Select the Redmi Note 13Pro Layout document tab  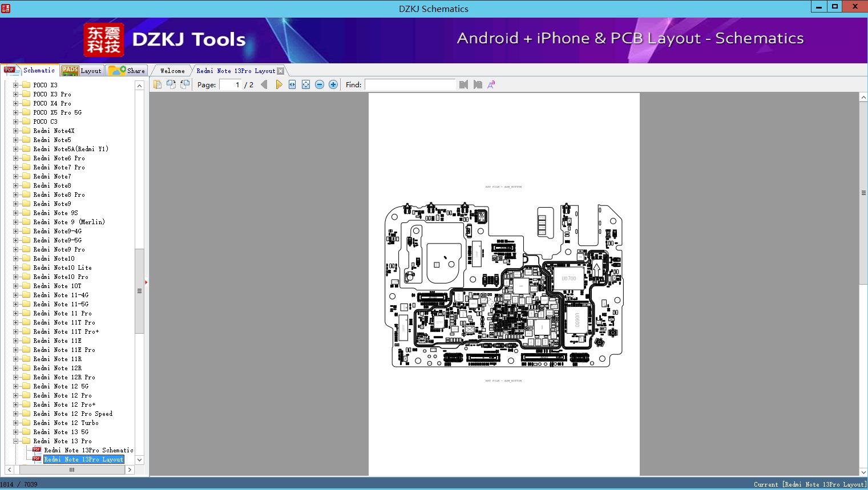pyautogui.click(x=236, y=71)
